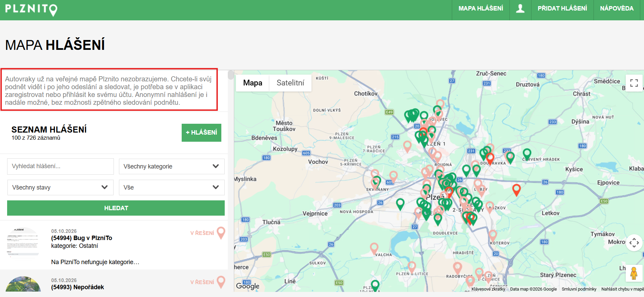Click the faded pin near Radobyčice
Viewport: 644px width, 297px height.
[x=457, y=268]
